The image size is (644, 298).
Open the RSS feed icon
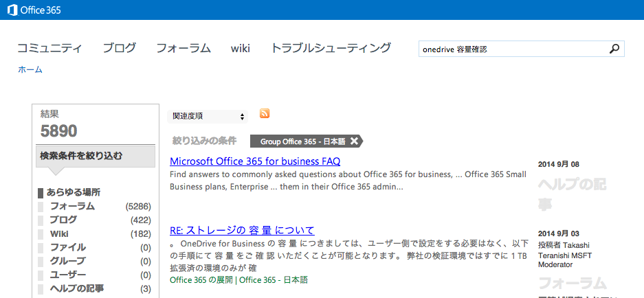[265, 114]
